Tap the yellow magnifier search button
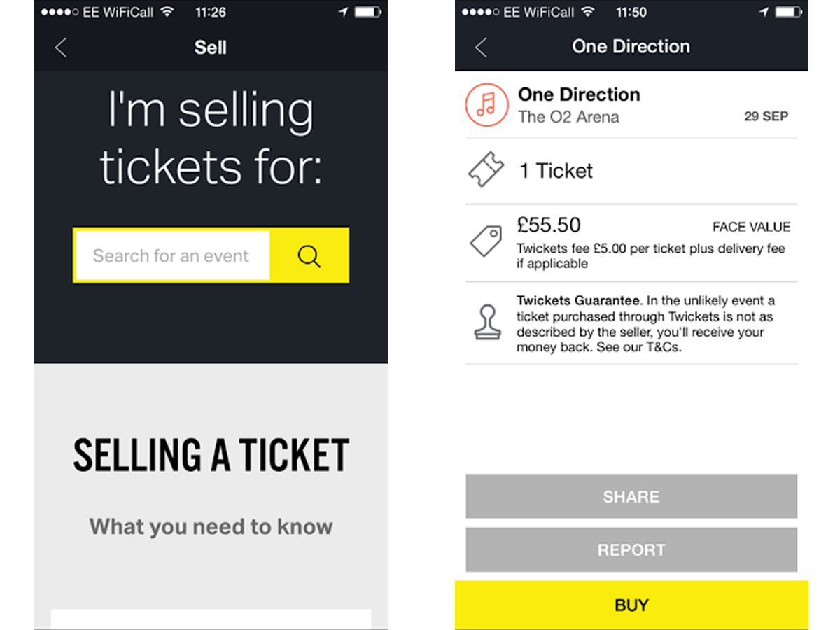The image size is (840, 630). [309, 255]
